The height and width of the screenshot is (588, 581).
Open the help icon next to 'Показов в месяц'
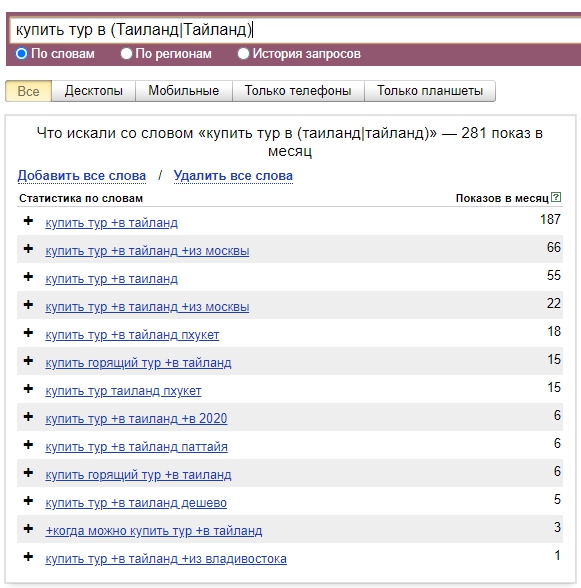click(556, 197)
